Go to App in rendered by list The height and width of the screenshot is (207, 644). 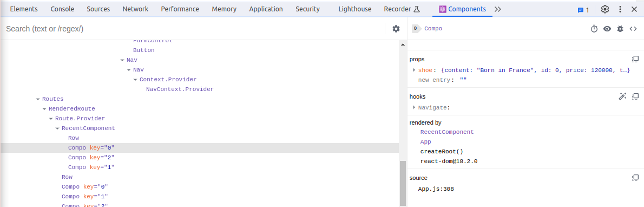coord(425,142)
